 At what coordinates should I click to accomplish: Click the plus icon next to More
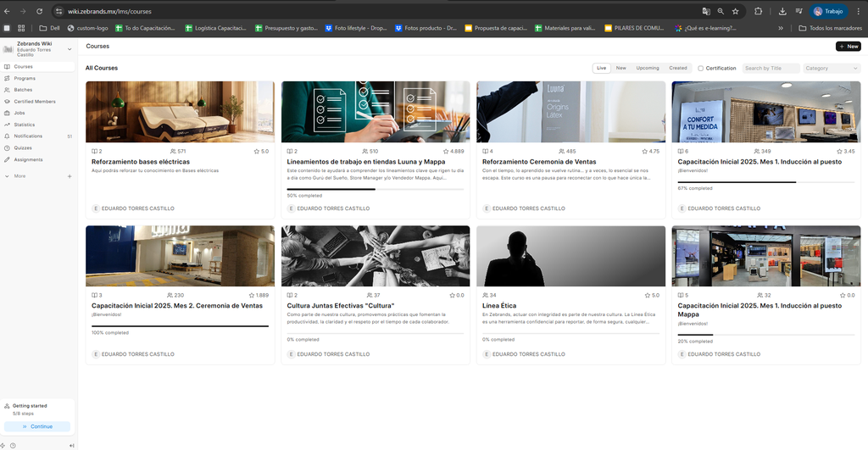tap(70, 176)
